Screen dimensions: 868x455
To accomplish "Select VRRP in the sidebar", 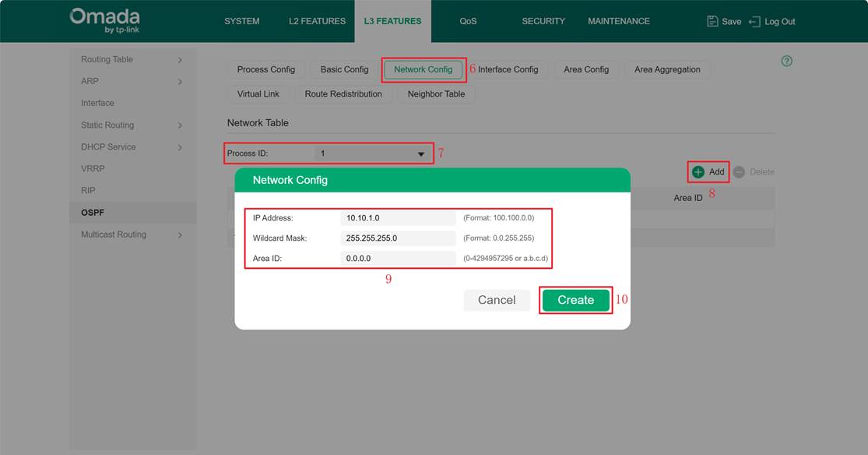I will pos(93,168).
